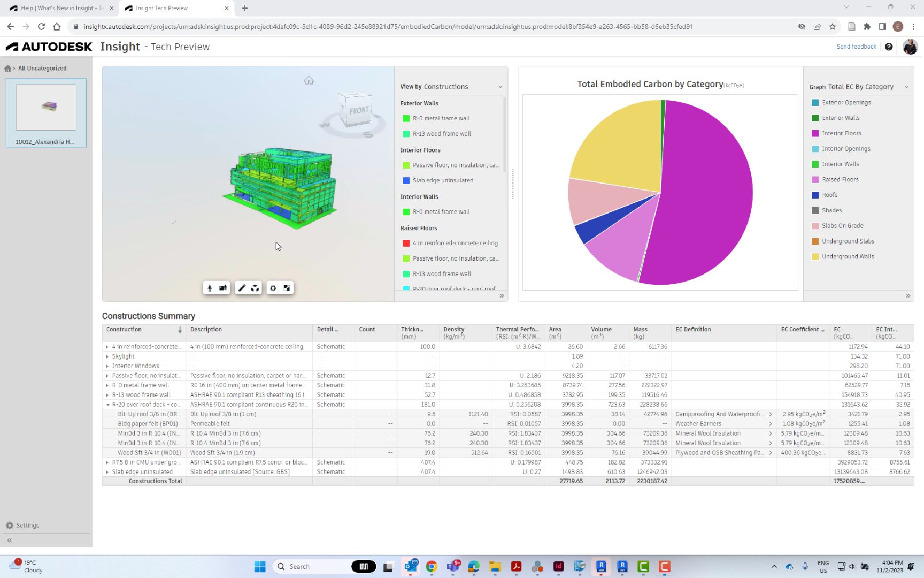Click the Construction column header
924x578 pixels.
(124, 330)
